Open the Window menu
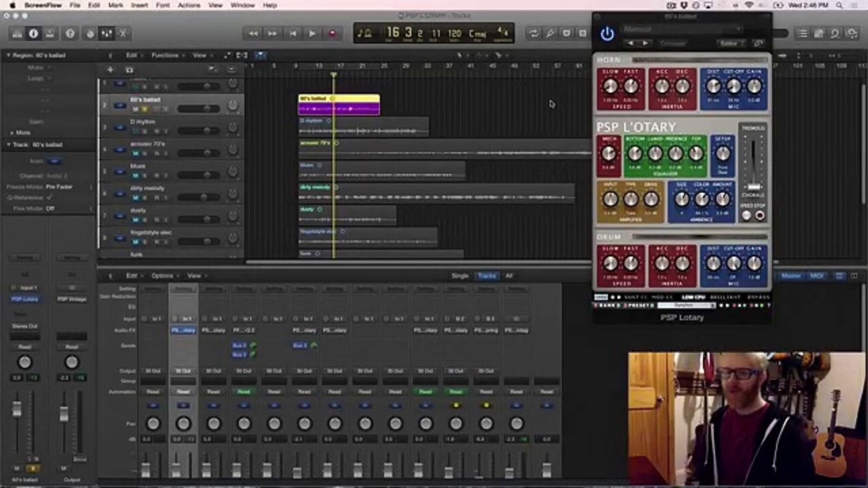Image resolution: width=868 pixels, height=488 pixels. pos(242,5)
